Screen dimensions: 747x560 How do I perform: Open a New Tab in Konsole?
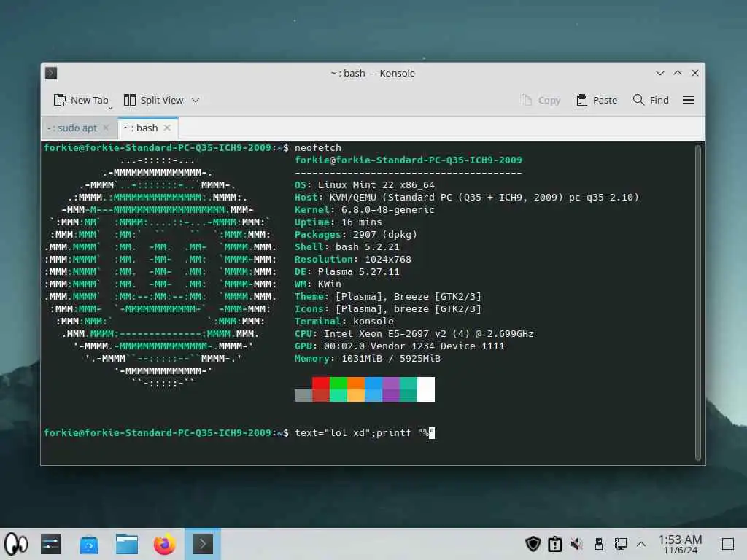click(81, 100)
